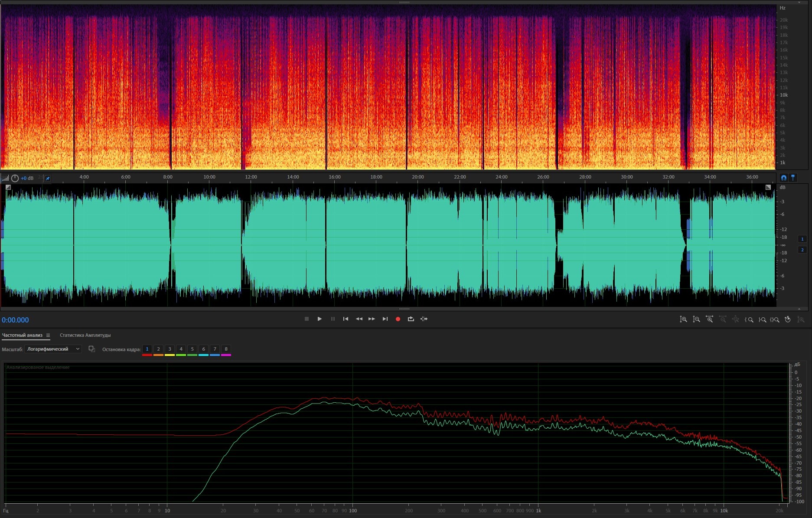This screenshot has width=812, height=518.
Task: Click the red Record button
Action: pos(398,319)
